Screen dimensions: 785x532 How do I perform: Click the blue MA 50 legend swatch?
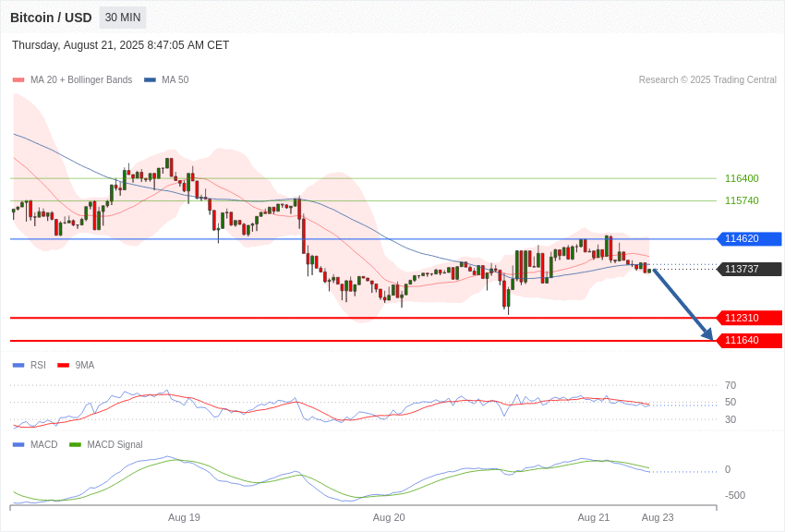click(150, 79)
